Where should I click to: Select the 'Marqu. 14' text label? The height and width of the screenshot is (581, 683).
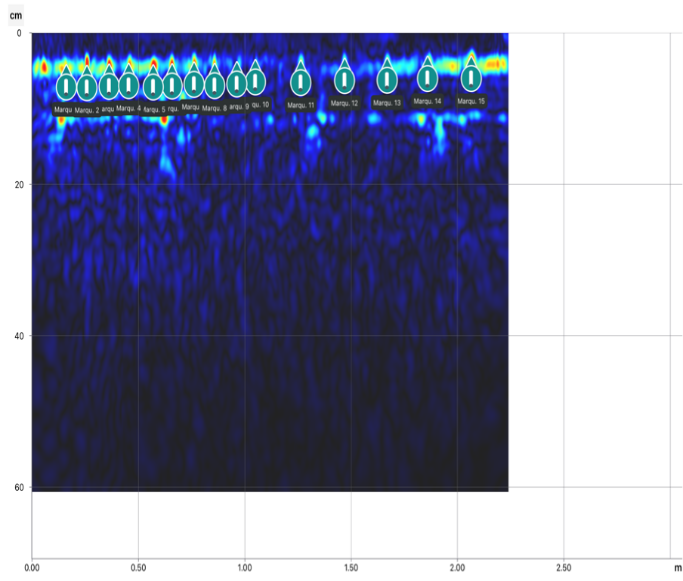(x=428, y=102)
